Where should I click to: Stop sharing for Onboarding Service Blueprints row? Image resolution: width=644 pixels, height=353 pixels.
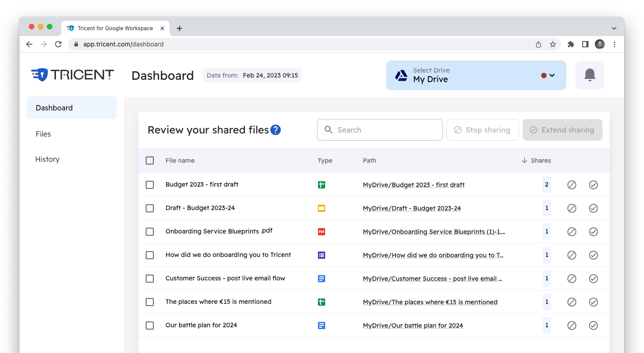click(x=572, y=232)
